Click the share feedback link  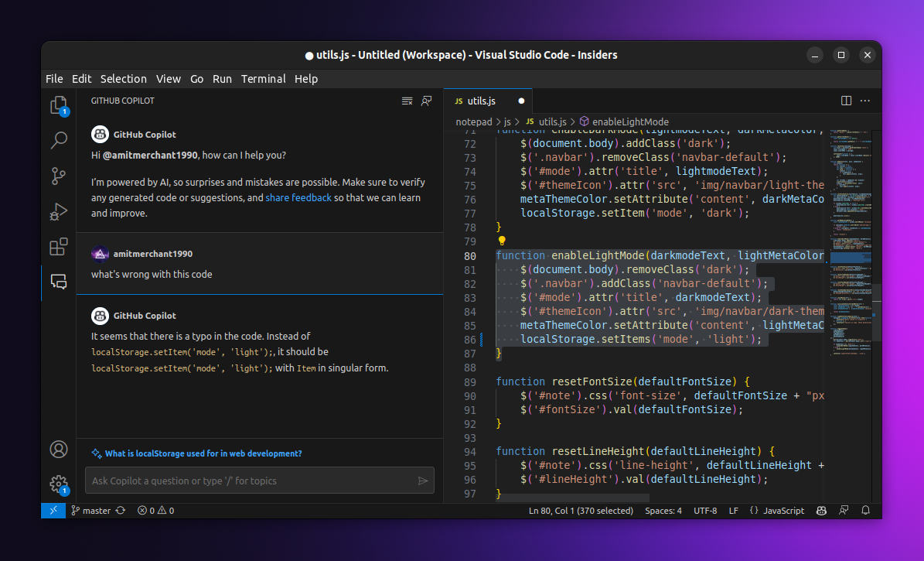pyautogui.click(x=298, y=197)
